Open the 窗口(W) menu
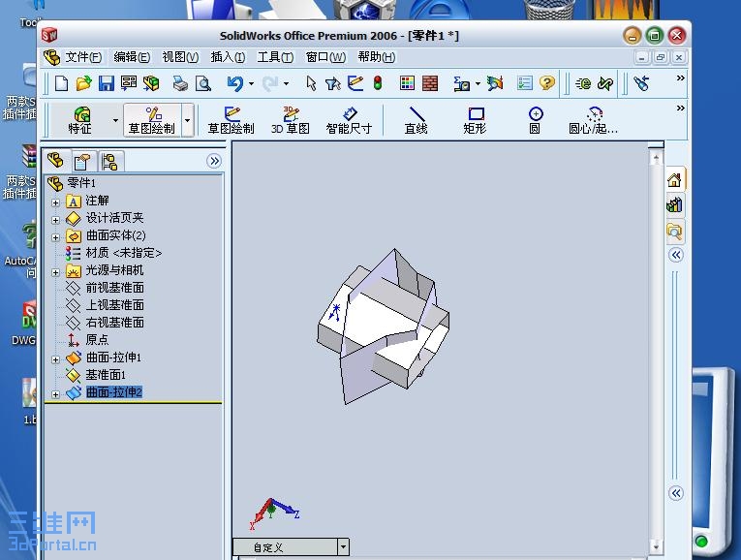The width and height of the screenshot is (741, 560). click(325, 57)
